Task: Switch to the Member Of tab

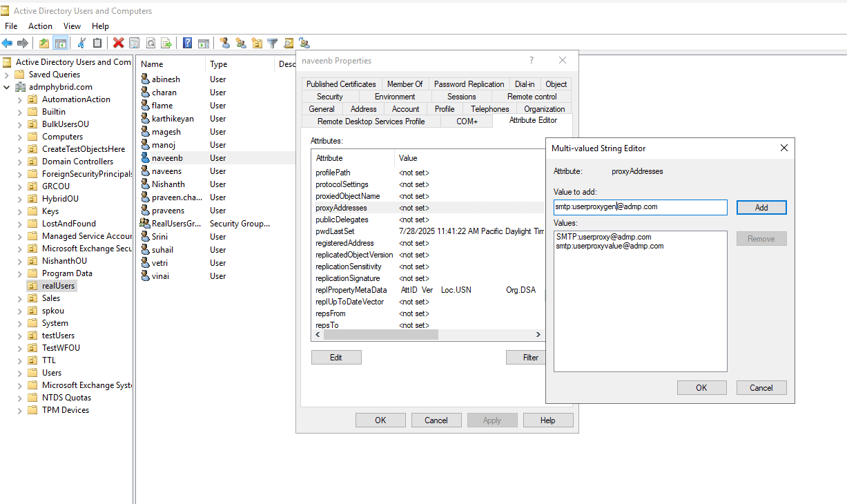Action: pos(405,84)
